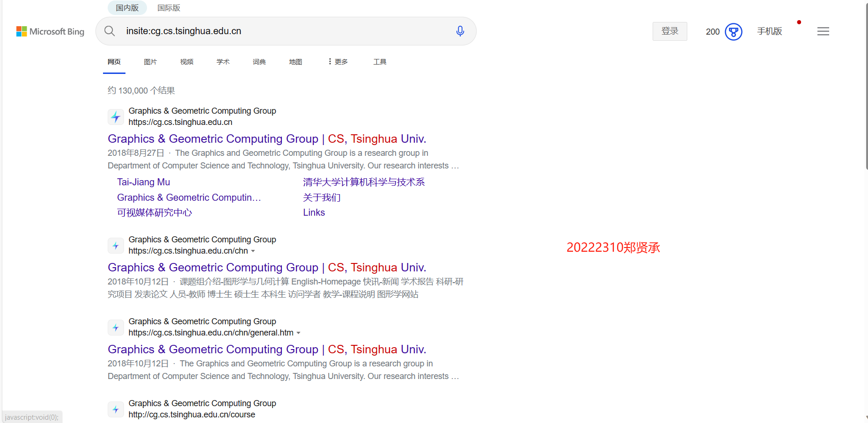Select the 视频 videos tab
The width and height of the screenshot is (868, 423).
tap(187, 62)
